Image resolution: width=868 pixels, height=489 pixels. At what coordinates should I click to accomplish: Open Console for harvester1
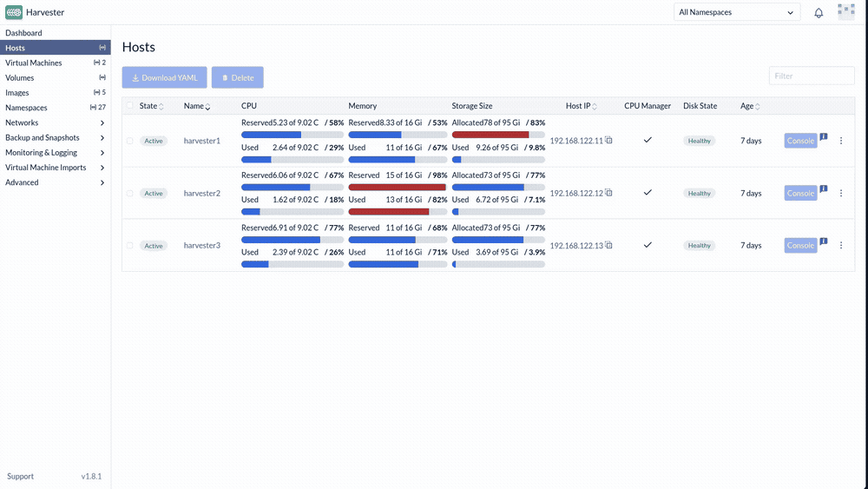pyautogui.click(x=800, y=141)
